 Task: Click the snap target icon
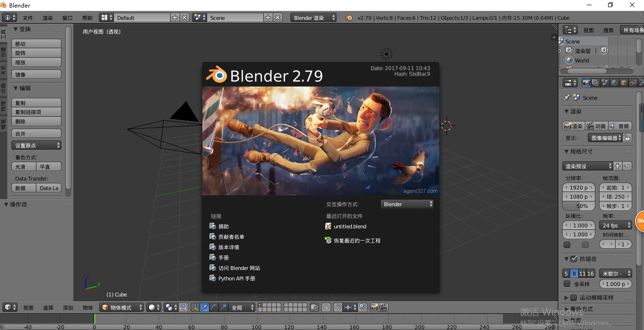pos(363,307)
